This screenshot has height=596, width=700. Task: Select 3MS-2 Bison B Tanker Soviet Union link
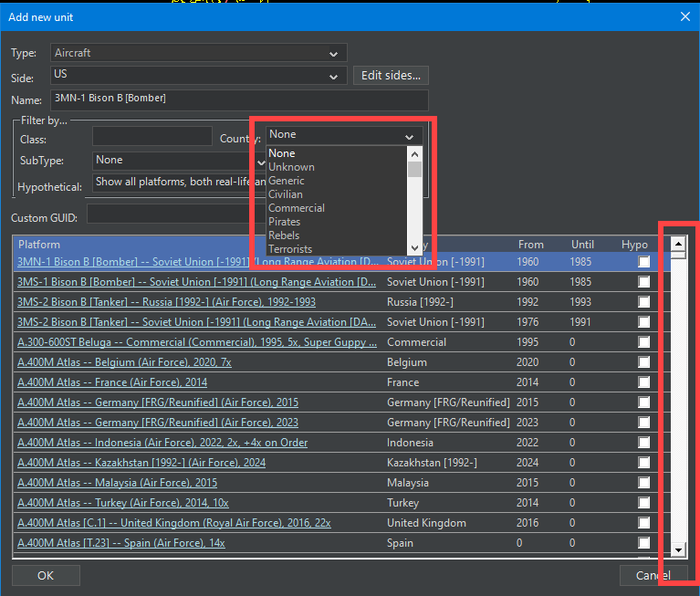click(196, 322)
